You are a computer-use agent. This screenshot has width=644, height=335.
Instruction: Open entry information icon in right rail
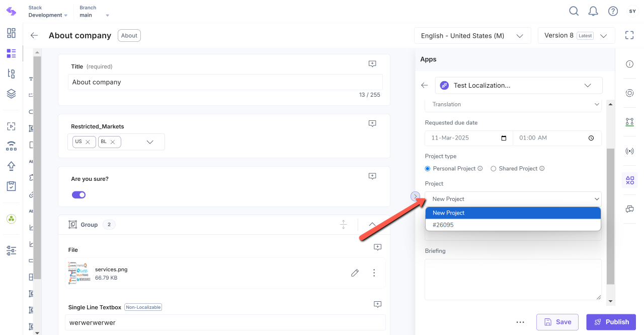(629, 64)
